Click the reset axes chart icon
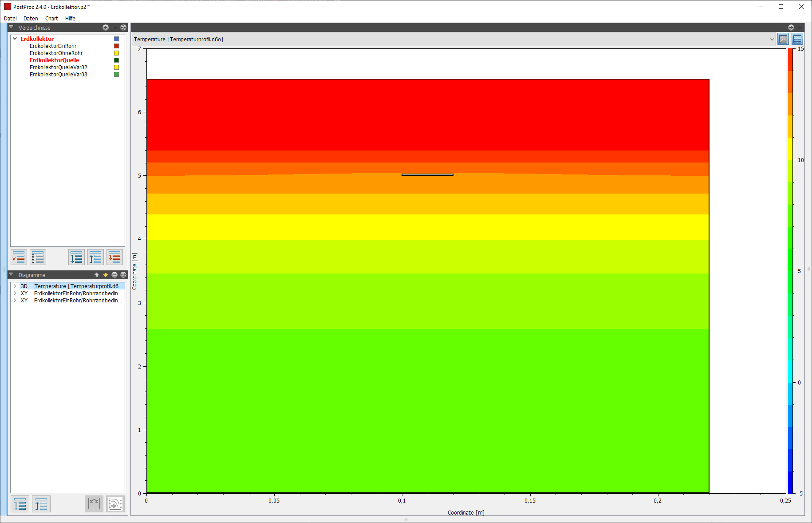Viewport: 812px width, 523px height. 94,504
